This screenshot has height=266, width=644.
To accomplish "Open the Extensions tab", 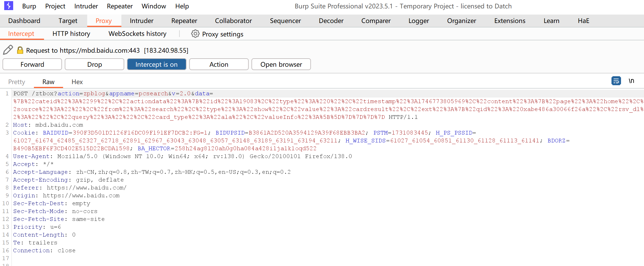I will click(x=510, y=21).
